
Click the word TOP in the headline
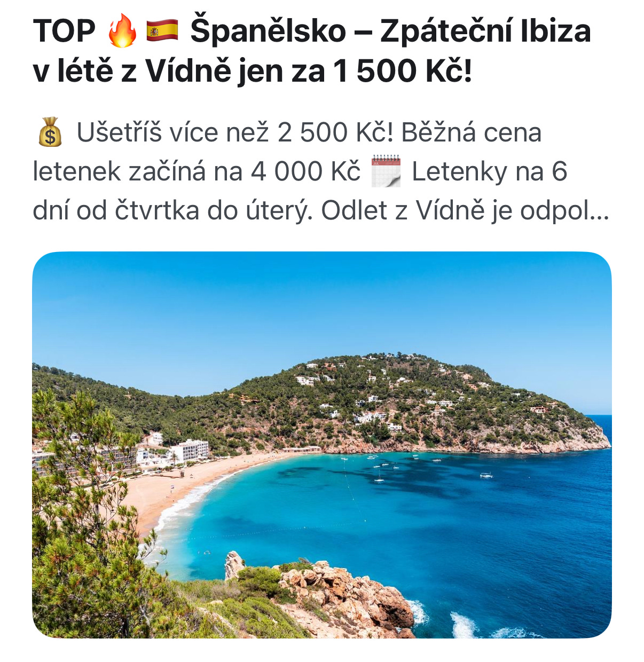click(64, 31)
